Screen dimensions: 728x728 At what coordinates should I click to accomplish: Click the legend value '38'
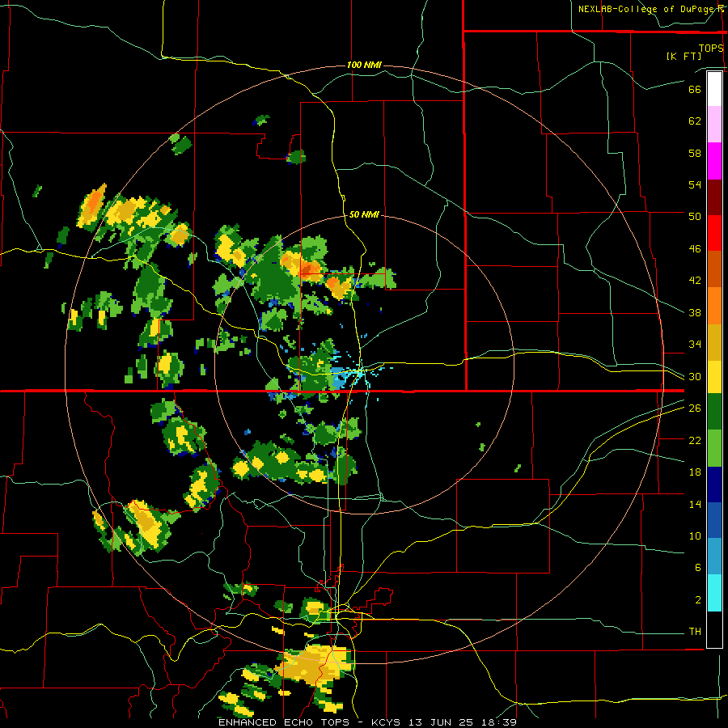[x=695, y=312]
